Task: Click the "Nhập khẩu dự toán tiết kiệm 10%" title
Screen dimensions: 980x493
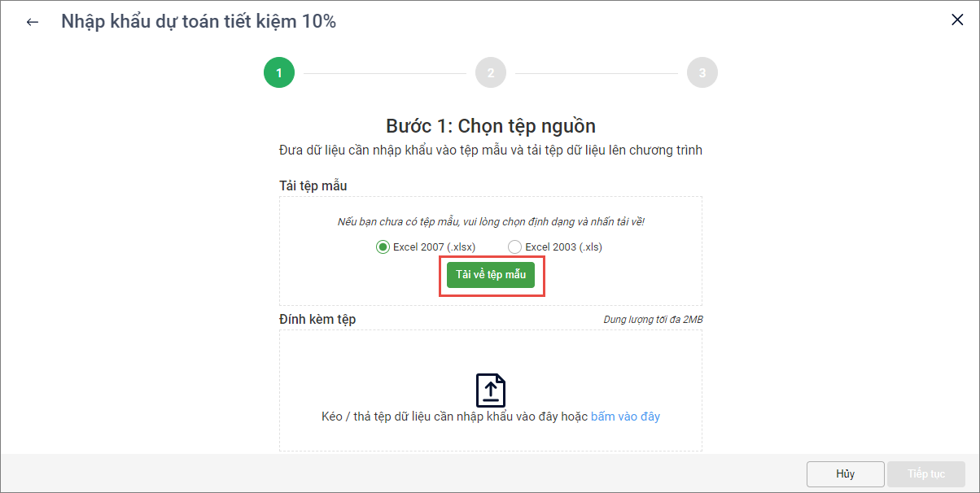Action: (199, 22)
